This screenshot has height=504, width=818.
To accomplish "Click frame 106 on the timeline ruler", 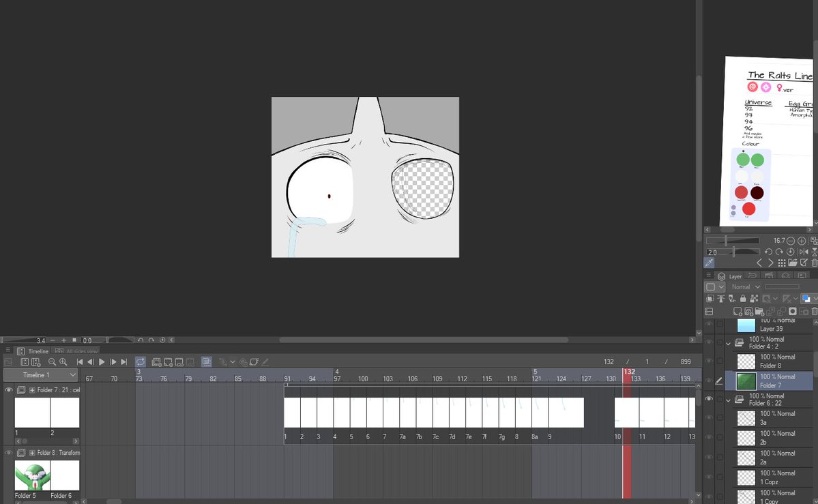I will (412, 379).
